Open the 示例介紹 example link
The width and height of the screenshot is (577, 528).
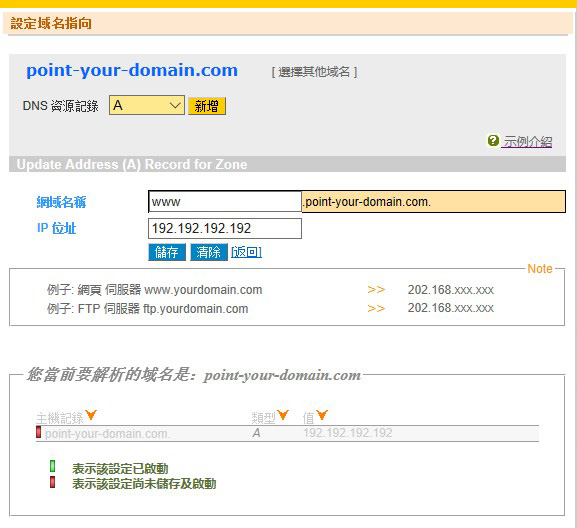pyautogui.click(x=528, y=141)
